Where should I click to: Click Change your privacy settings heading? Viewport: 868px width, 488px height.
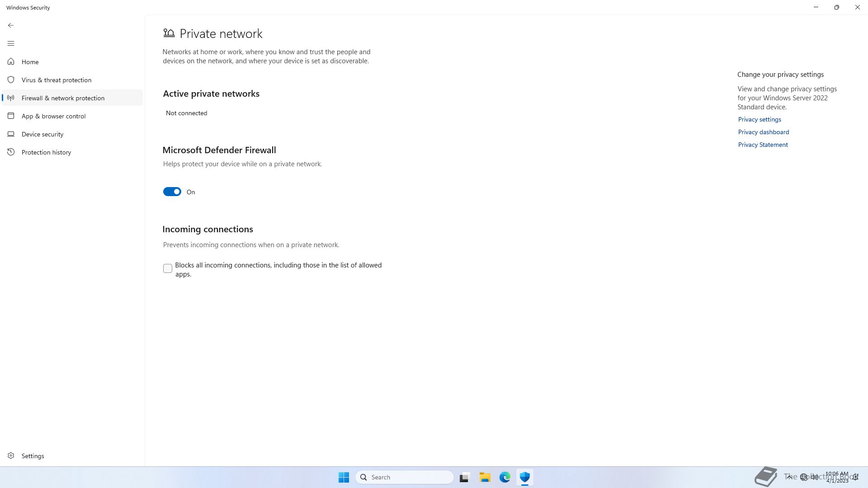[780, 75]
